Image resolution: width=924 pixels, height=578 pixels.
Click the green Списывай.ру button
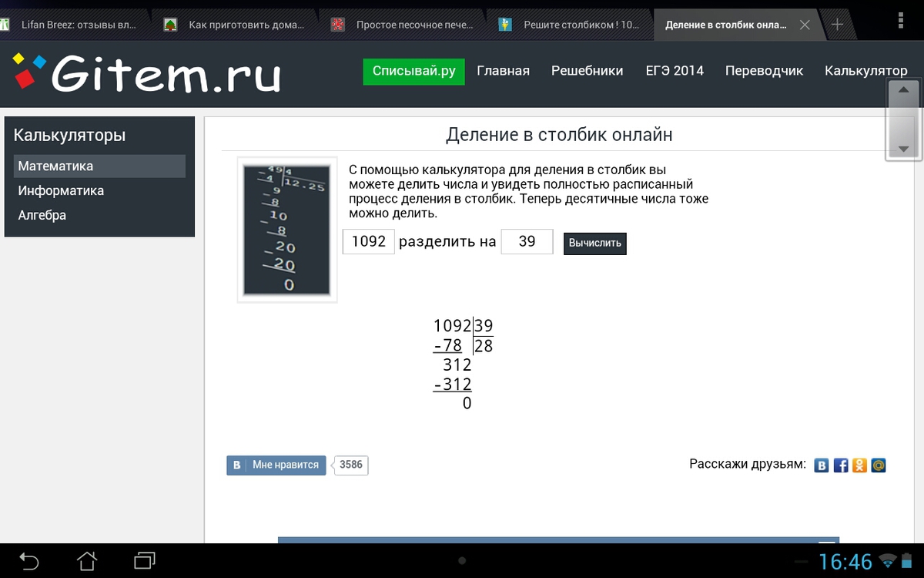[x=413, y=71]
